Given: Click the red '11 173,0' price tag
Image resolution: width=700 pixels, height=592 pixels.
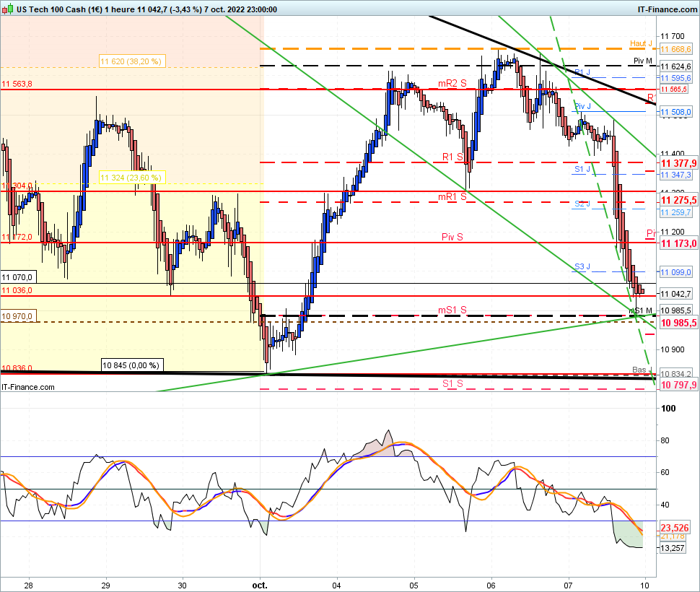Looking at the screenshot, I should click(x=678, y=243).
